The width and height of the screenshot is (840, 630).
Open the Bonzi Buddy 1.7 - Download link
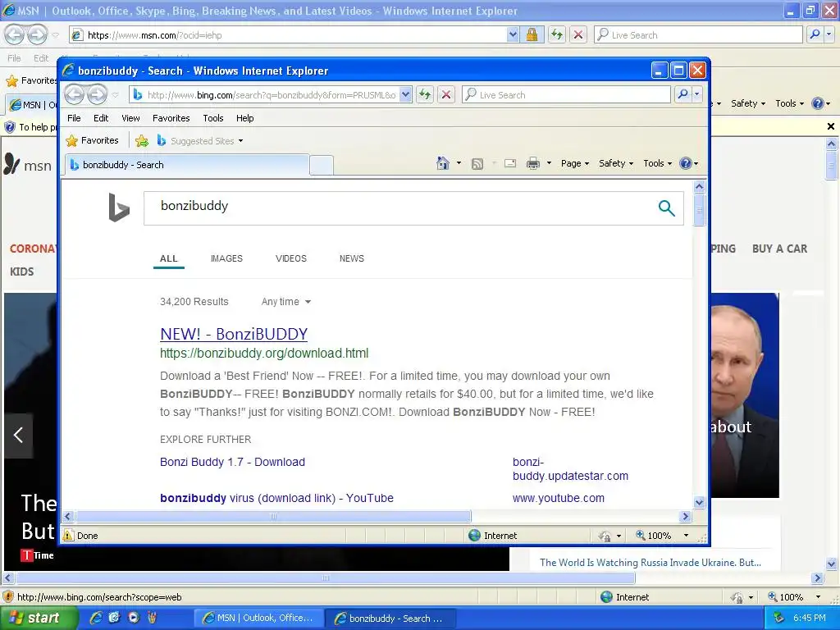pyautogui.click(x=232, y=462)
